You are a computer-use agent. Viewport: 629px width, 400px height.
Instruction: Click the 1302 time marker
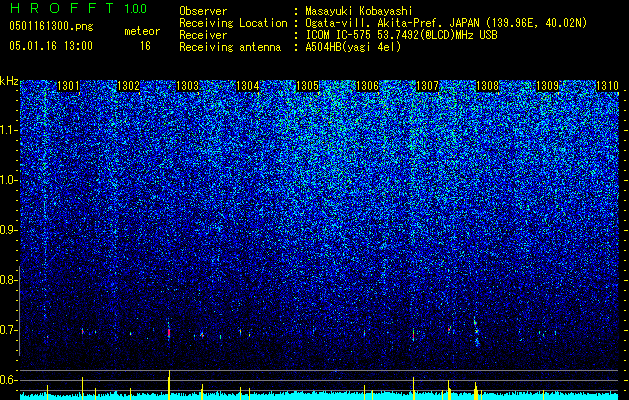click(x=128, y=86)
